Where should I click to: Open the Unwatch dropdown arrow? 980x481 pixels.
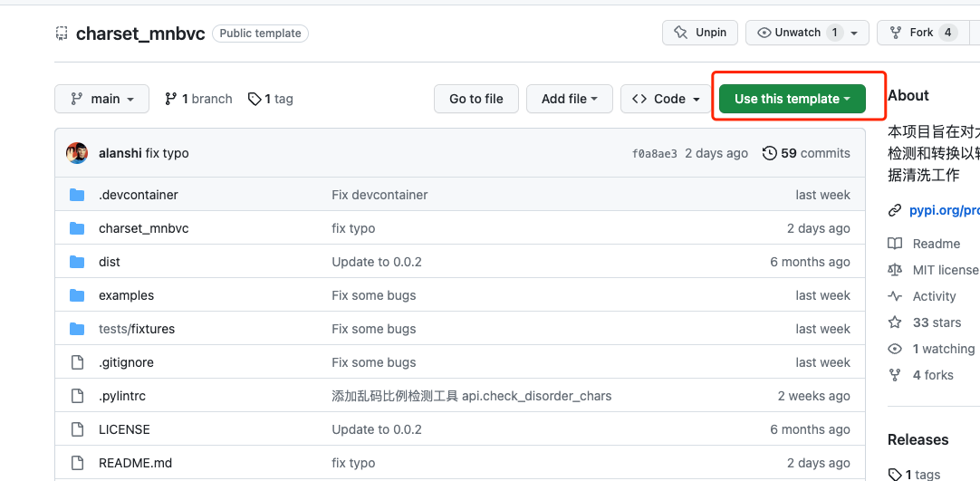click(x=854, y=33)
